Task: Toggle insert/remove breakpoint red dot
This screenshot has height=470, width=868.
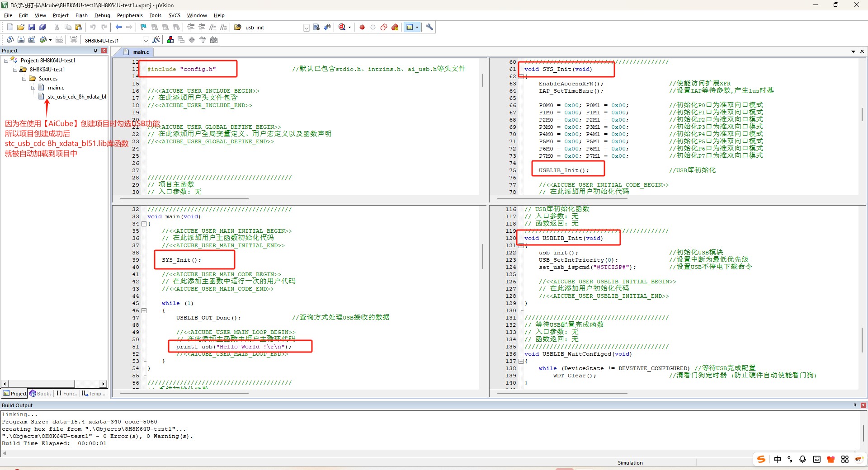Action: pyautogui.click(x=362, y=27)
